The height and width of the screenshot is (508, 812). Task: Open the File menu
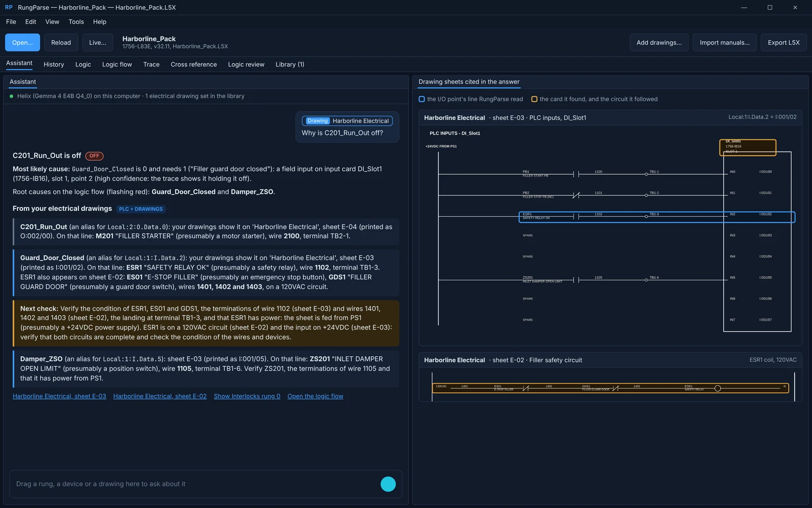pyautogui.click(x=11, y=22)
